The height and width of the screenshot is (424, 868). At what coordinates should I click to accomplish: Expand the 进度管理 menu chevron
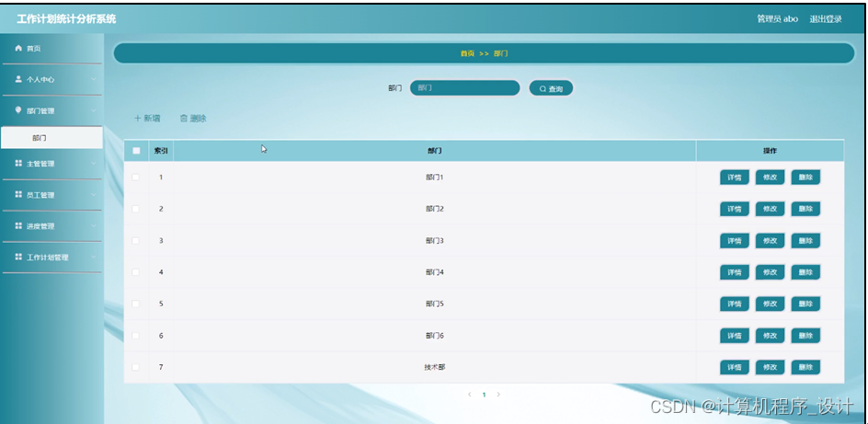coord(94,226)
